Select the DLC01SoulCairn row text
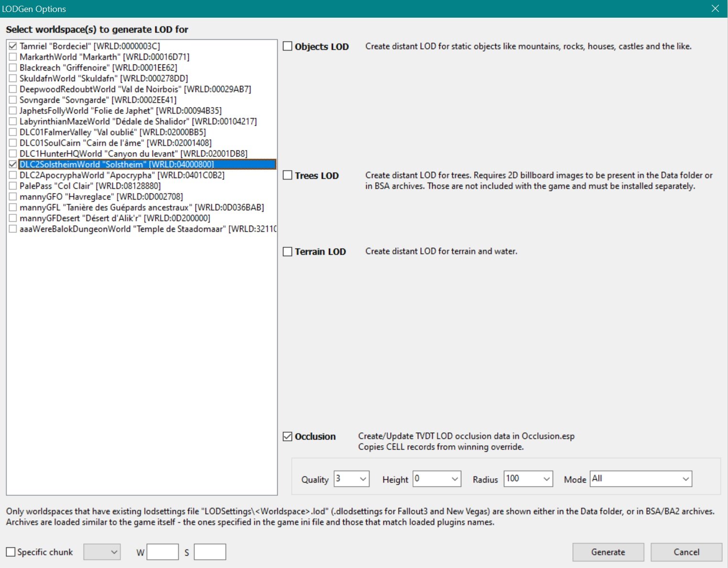Viewport: 728px width, 568px height. 116,143
